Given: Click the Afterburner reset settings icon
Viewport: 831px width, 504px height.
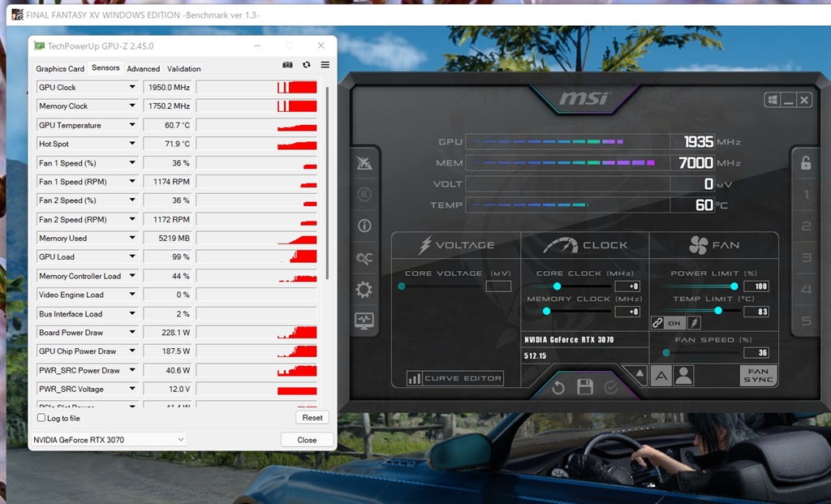Looking at the screenshot, I should click(x=558, y=388).
